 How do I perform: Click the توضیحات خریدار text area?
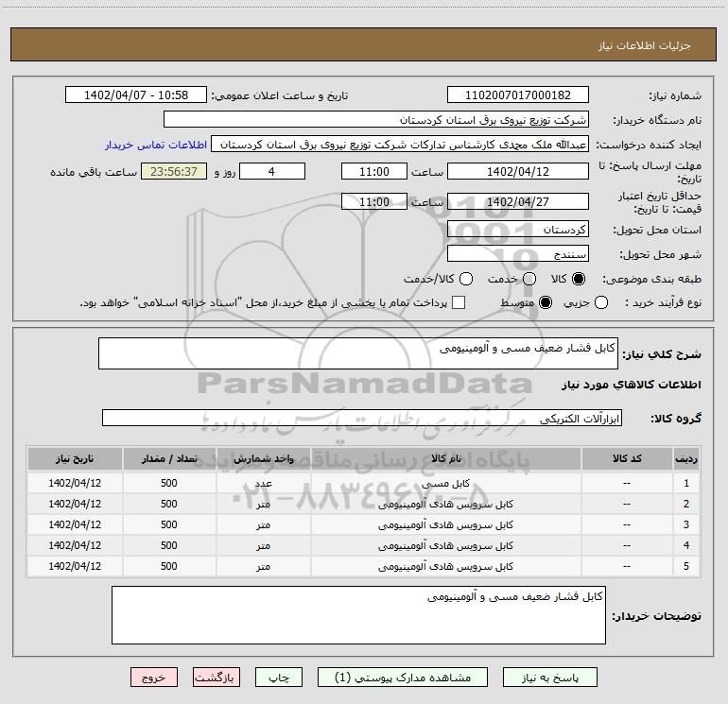358,615
